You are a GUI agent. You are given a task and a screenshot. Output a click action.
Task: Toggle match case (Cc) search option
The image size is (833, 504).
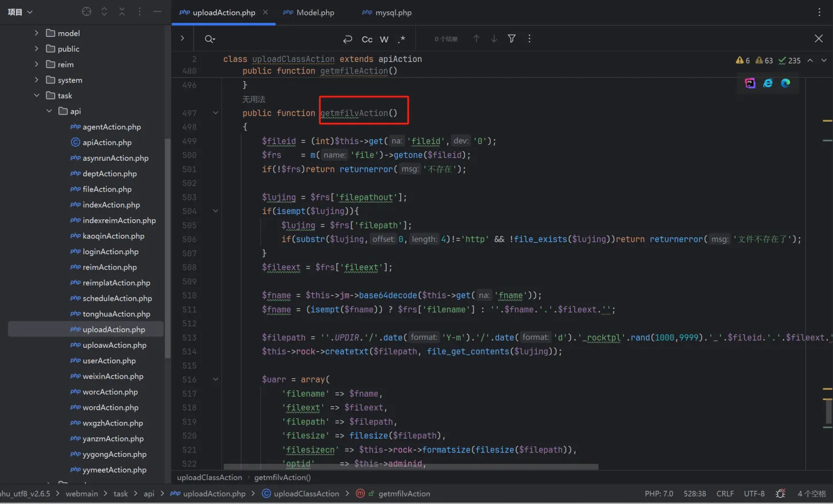click(367, 39)
